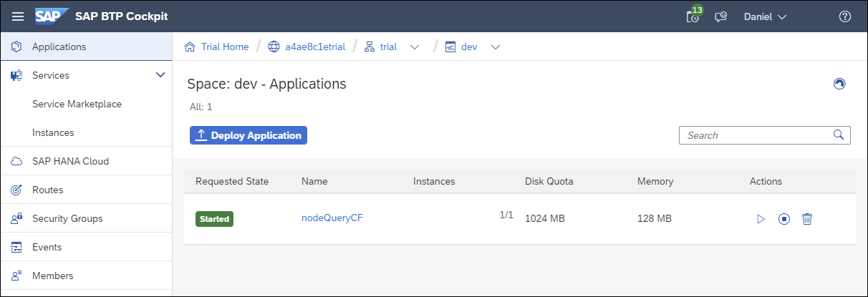Click the Memory column header
The height and width of the screenshot is (297, 868).
[x=655, y=181]
